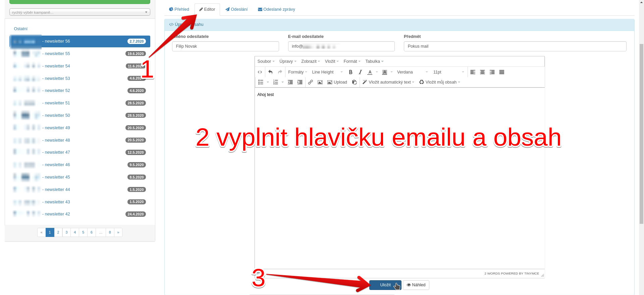This screenshot has height=295, width=644.
Task: Click the Uložit button
Action: [x=385, y=285]
